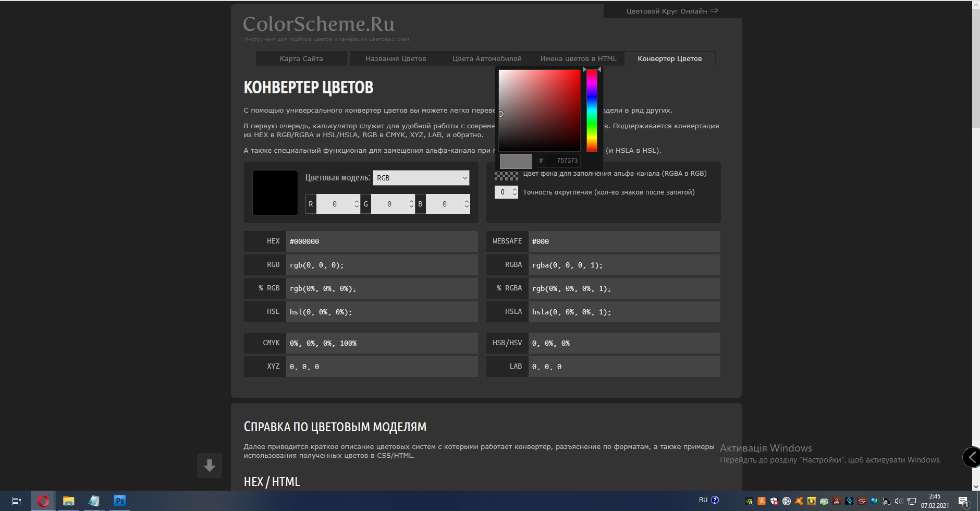Click the B channel stepper arrows
This screenshot has width=980, height=511.
(467, 204)
